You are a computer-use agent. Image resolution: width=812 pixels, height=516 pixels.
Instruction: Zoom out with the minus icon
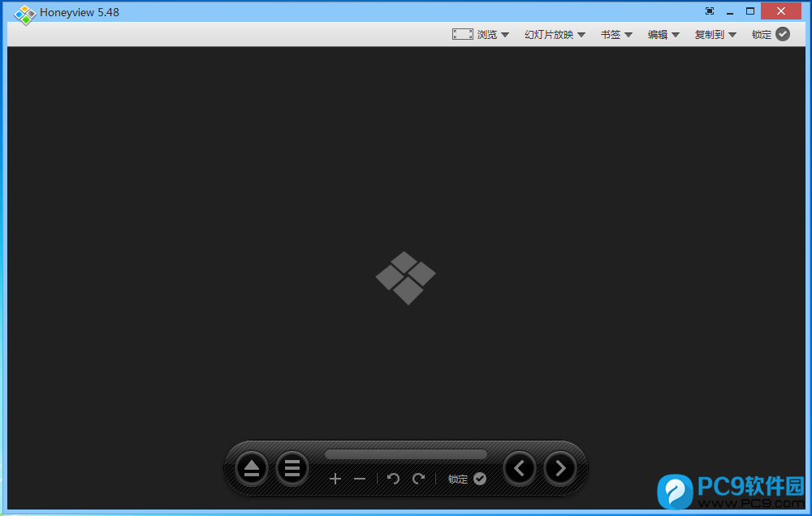[x=360, y=479]
